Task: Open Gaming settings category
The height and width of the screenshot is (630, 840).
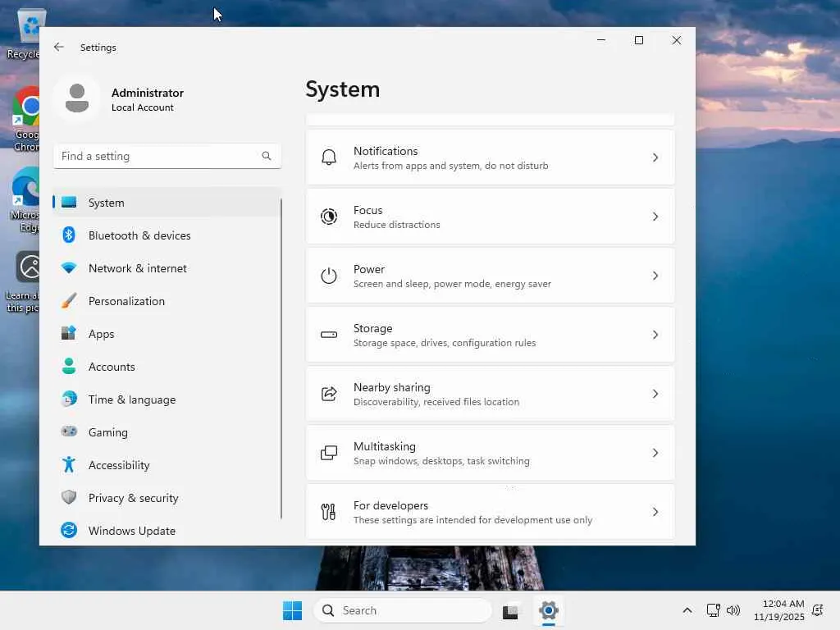Action: (x=167, y=431)
